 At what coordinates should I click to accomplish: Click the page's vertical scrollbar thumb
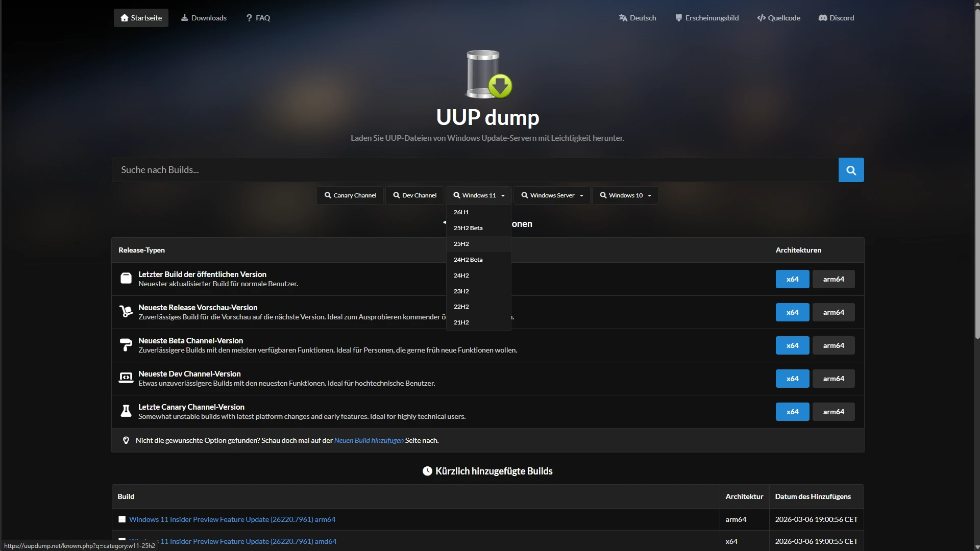[x=977, y=173]
